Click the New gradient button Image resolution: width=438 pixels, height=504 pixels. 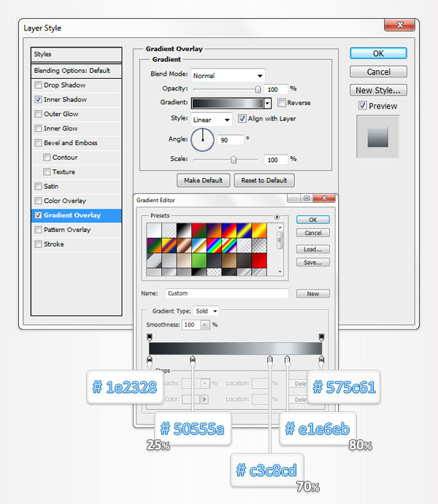(313, 294)
